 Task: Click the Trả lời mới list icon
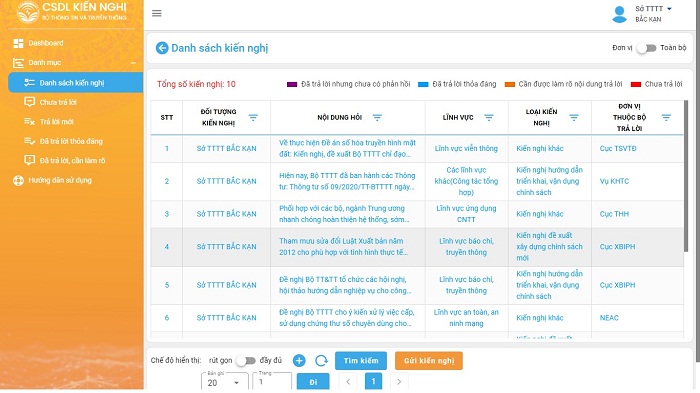(29, 121)
